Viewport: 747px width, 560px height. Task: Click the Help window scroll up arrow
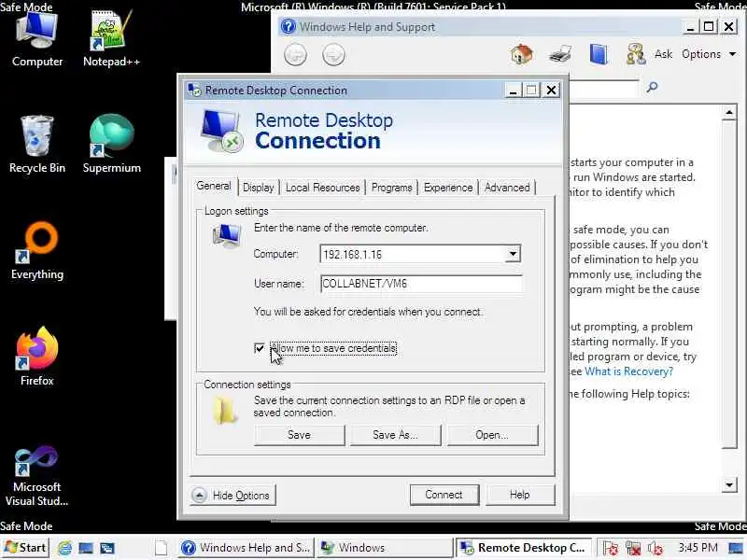click(x=729, y=113)
